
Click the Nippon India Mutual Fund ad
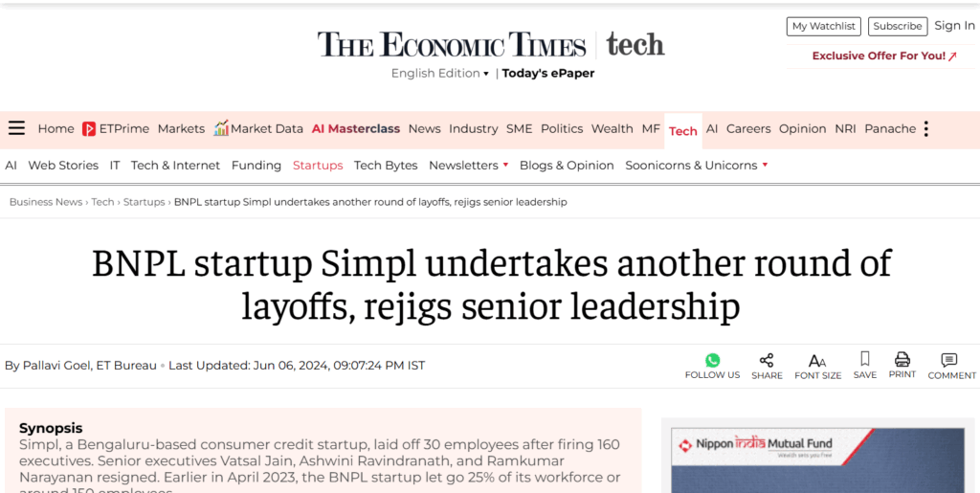817,459
